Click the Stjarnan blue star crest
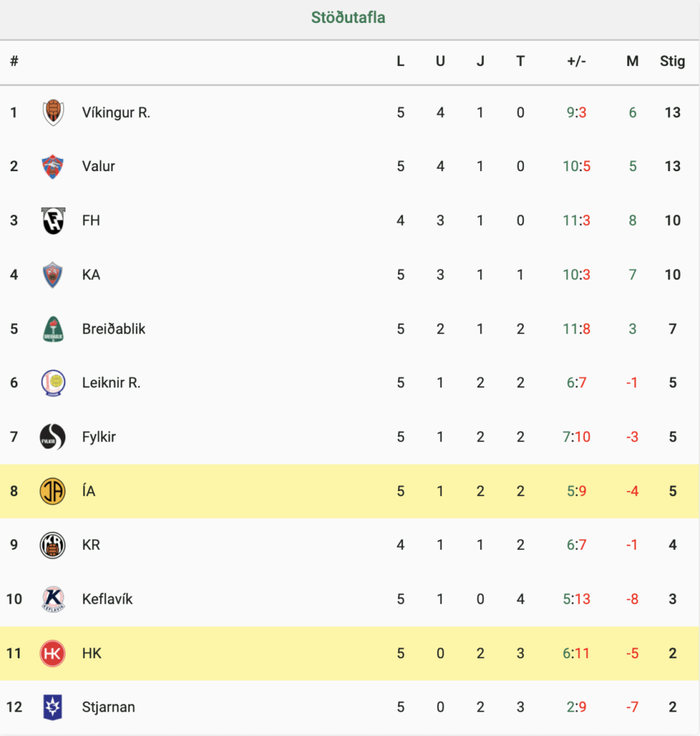 52,707
